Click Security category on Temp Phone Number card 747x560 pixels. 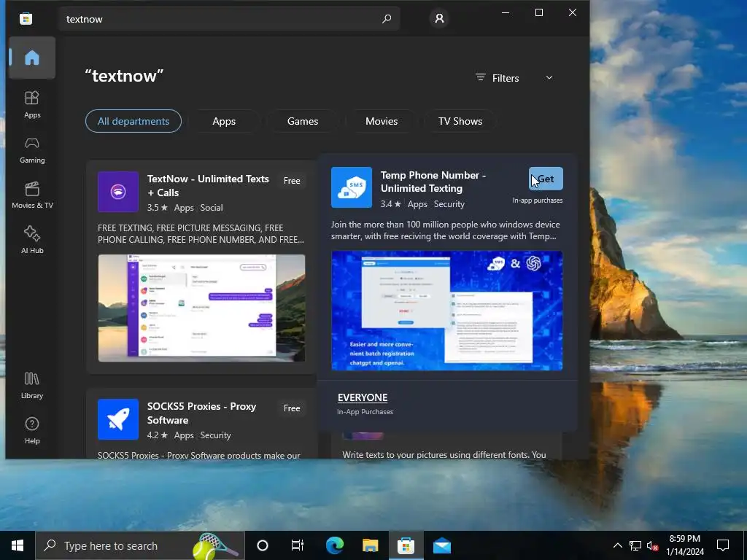point(449,204)
